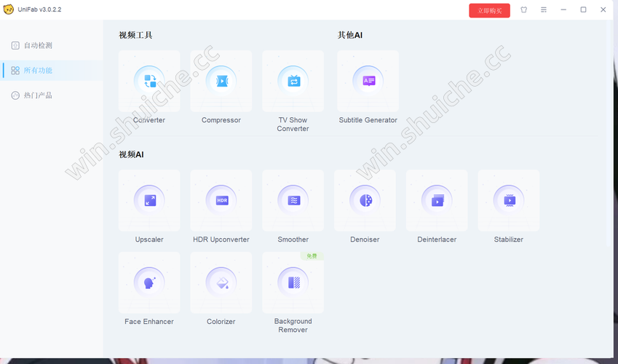Image resolution: width=618 pixels, height=364 pixels.
Task: Open the Denoiser tool icon
Action: click(x=365, y=200)
